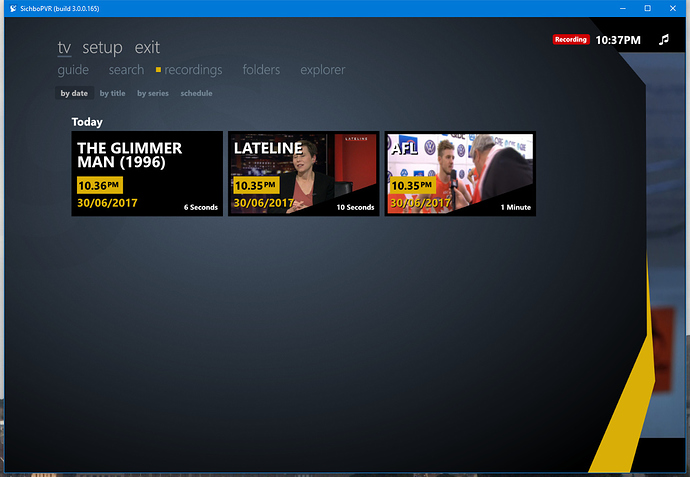Go to the guide section
690x477 pixels.
73,70
